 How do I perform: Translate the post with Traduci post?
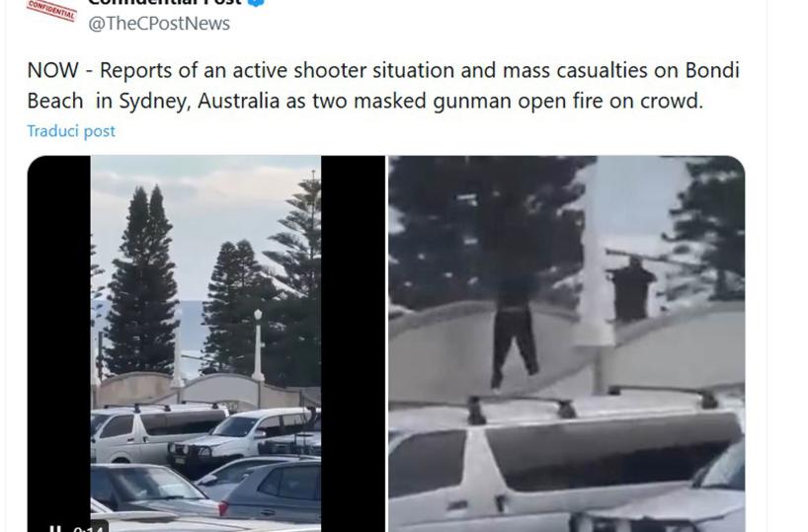(71, 131)
